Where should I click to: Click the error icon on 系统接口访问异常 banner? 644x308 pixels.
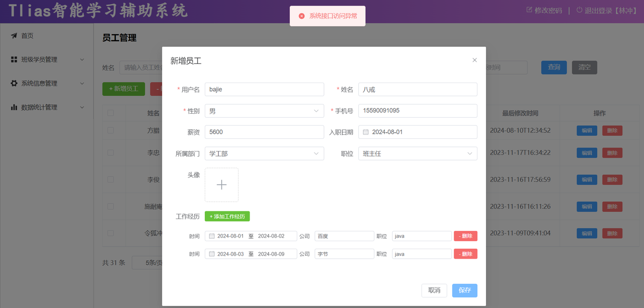[301, 16]
